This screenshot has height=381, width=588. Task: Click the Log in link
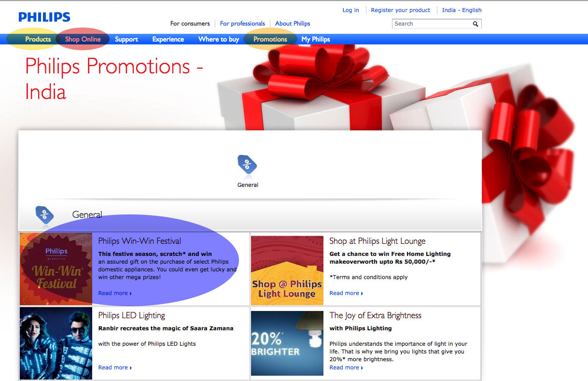coord(350,10)
